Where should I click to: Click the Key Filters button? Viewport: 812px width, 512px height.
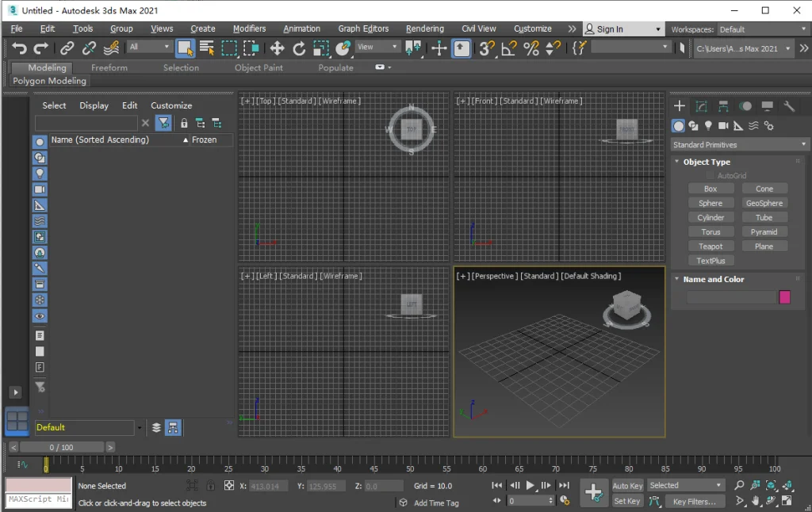(x=694, y=501)
